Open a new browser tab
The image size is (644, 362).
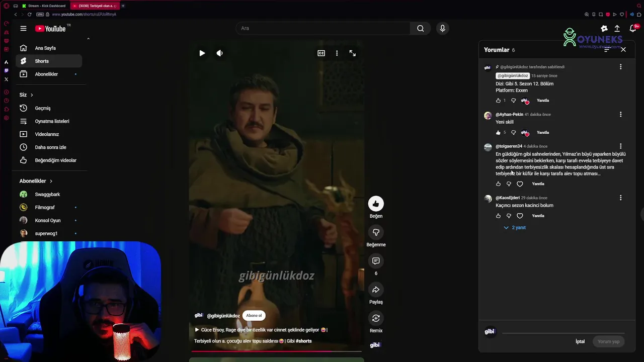(123, 6)
